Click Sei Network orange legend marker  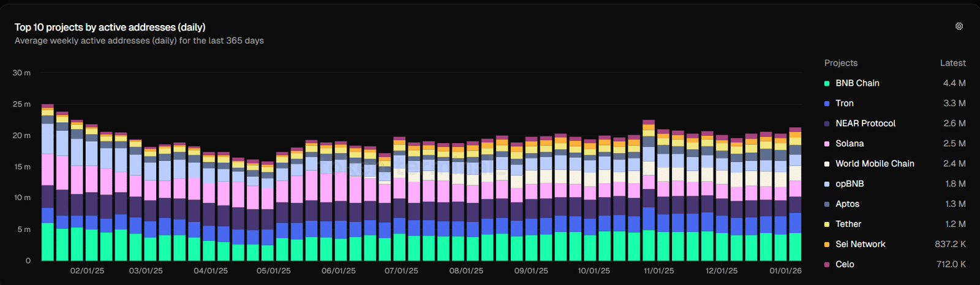click(x=827, y=245)
